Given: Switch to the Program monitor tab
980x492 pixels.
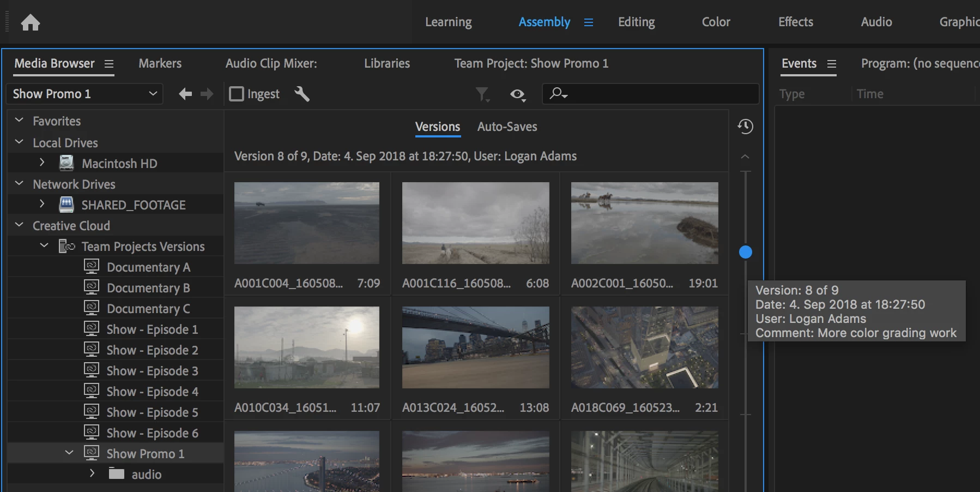Looking at the screenshot, I should pos(920,64).
